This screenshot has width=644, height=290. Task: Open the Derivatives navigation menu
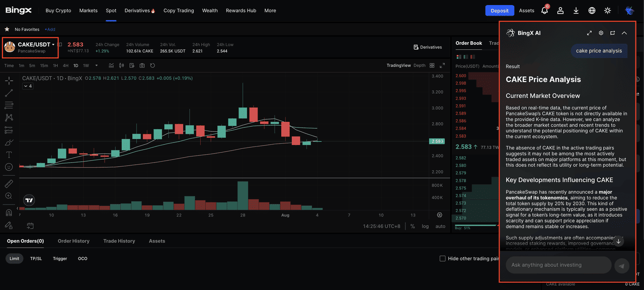click(x=140, y=11)
